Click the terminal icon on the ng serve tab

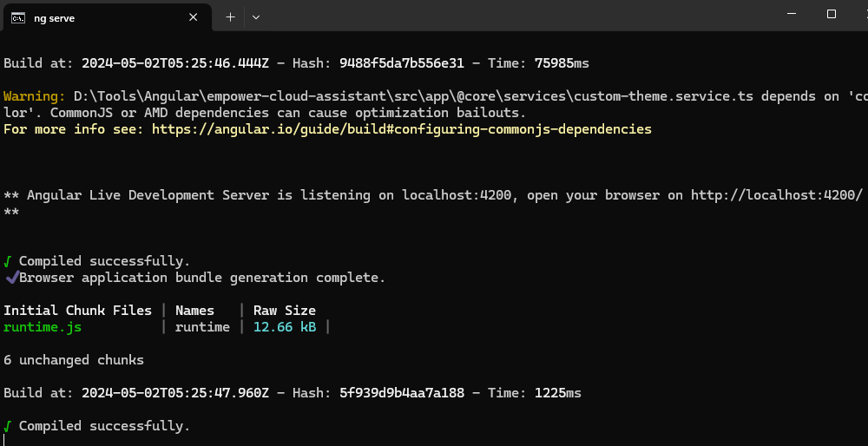(x=17, y=17)
